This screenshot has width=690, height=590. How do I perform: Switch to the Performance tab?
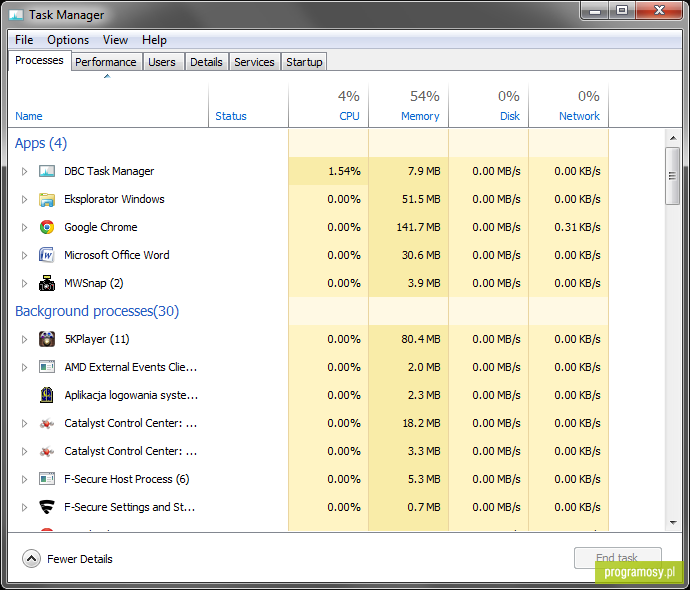106,62
